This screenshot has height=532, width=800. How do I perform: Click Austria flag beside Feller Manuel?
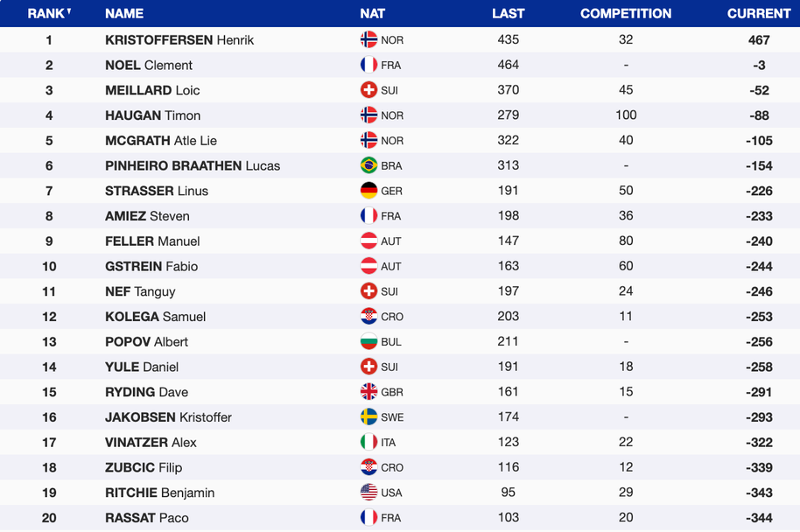coord(368,241)
